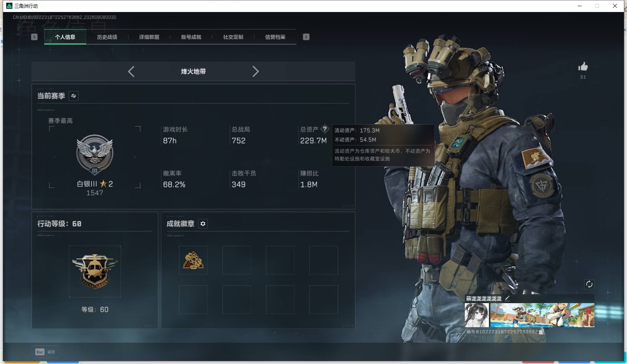Click the 白银III eagle rank badge
The height and width of the screenshot is (364, 627).
pyautogui.click(x=95, y=155)
